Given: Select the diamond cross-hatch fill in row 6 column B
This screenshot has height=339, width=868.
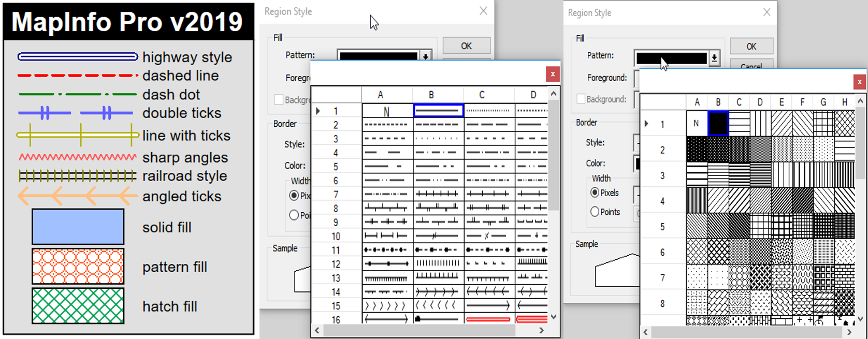Looking at the screenshot, I should [x=718, y=252].
